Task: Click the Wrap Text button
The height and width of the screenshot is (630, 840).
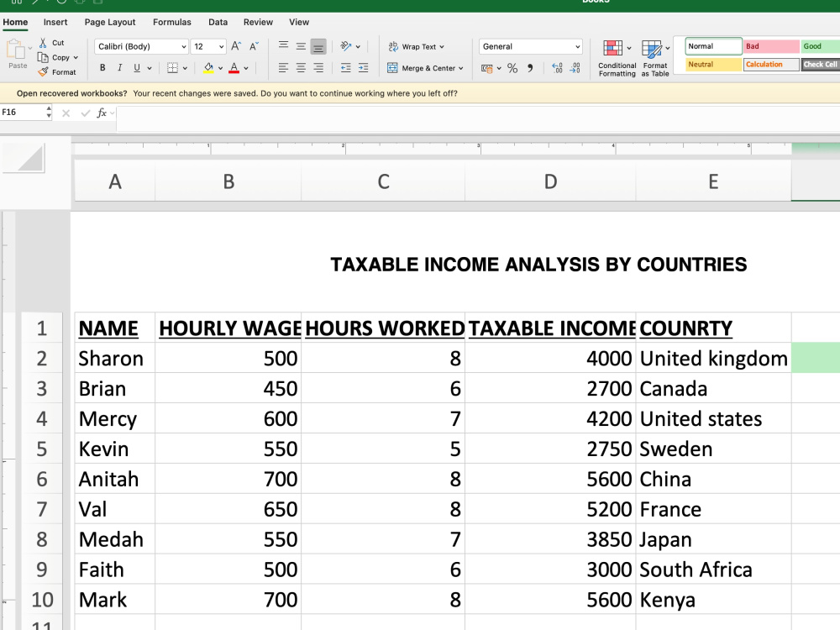Action: coord(416,46)
